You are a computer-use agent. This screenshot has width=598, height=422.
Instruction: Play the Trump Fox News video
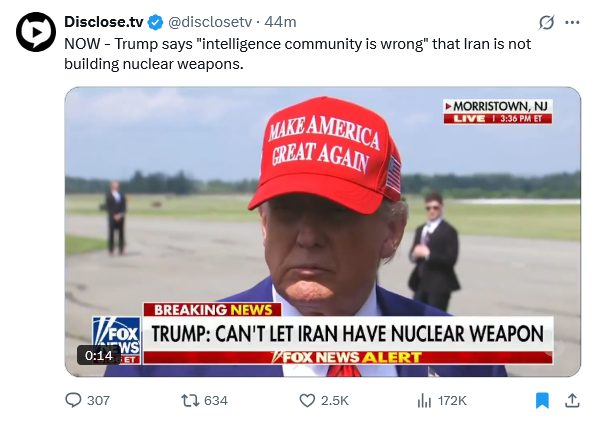tap(323, 232)
